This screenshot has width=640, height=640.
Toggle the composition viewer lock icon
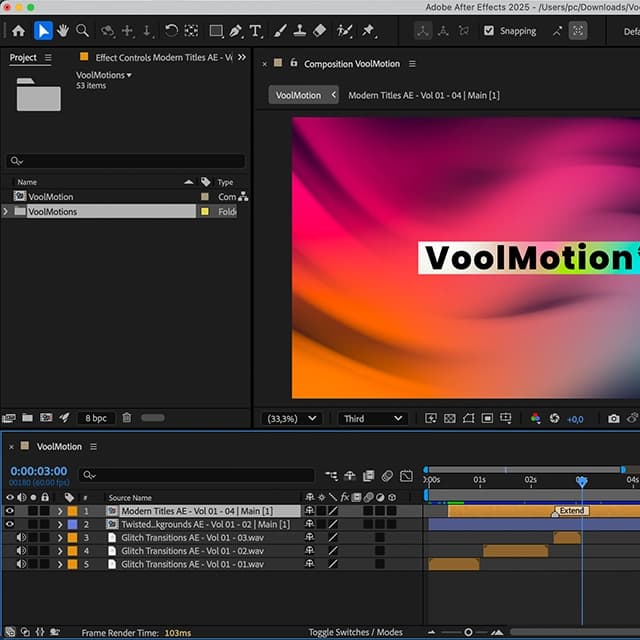coord(293,63)
